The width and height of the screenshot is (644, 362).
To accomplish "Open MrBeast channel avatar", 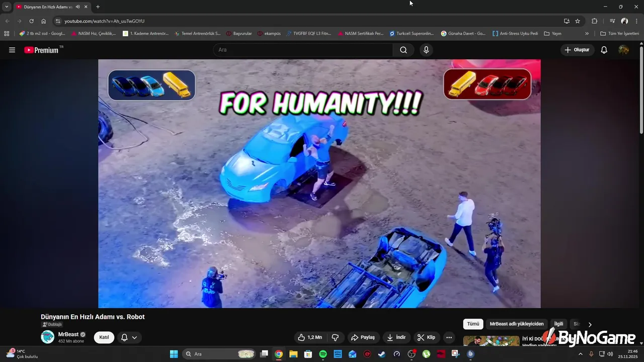I will point(48,337).
